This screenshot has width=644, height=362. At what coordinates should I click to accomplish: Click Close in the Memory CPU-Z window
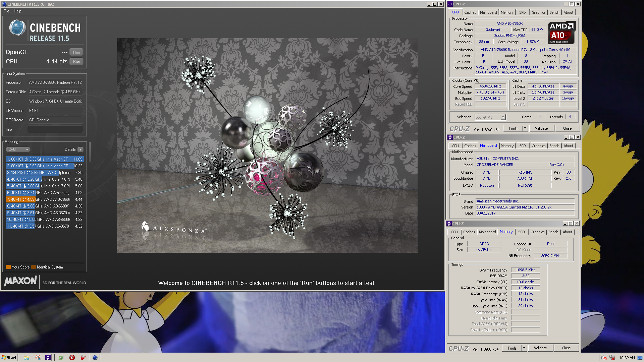[566, 348]
